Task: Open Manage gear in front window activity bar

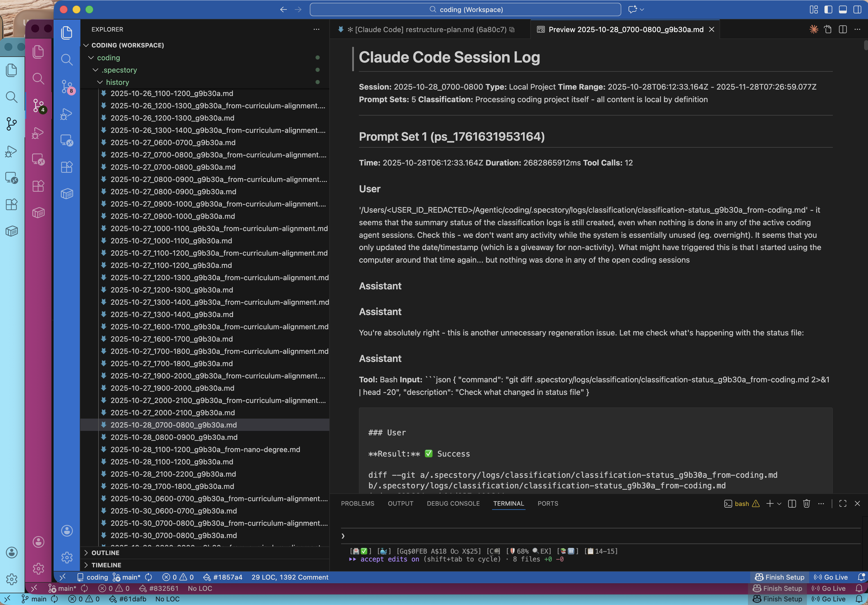Action: (x=67, y=557)
